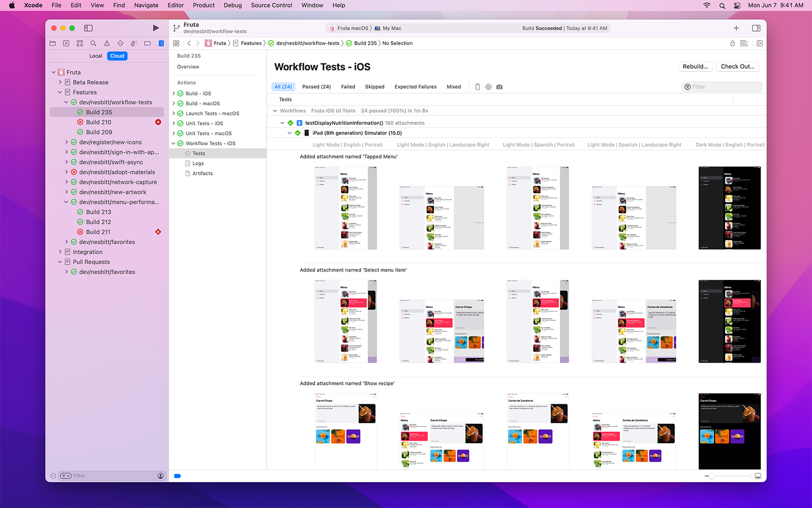Select the highlighted Report navigator icon
Viewport: 812px width, 508px height.
point(161,43)
